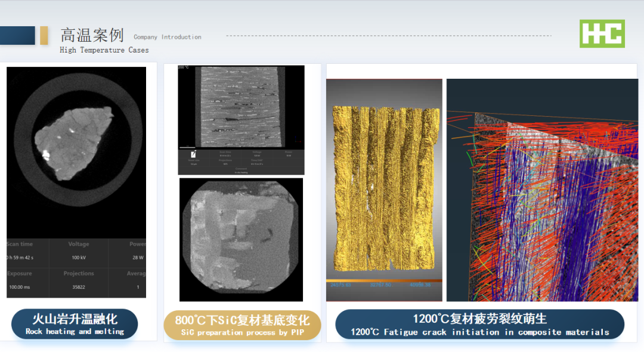Open the red and blue fiber crack image

coord(542,190)
